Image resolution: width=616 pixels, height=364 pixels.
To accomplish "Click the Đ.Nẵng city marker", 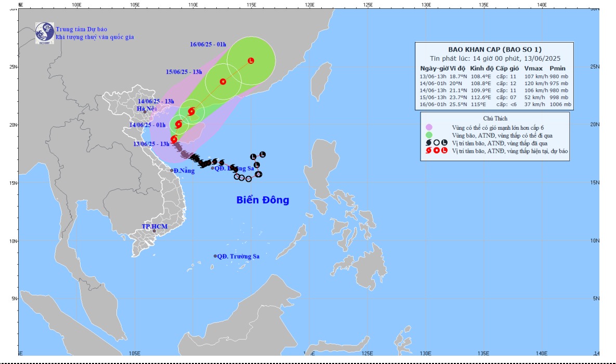I will point(172,170).
